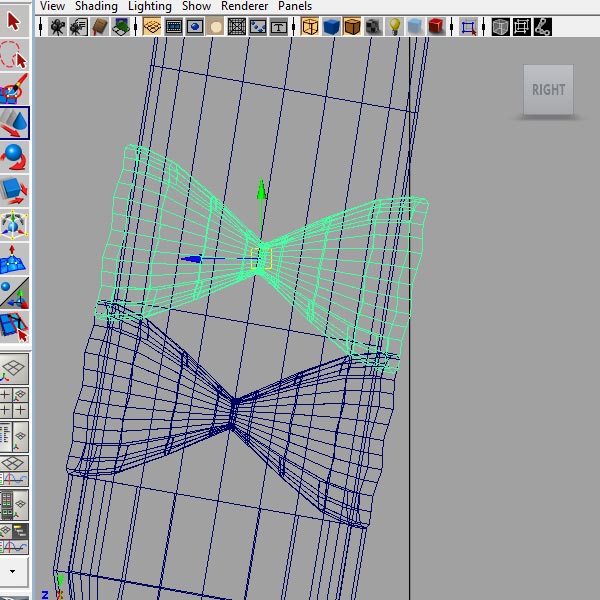
Task: Pick the Paint Selection tool
Action: click(14, 88)
